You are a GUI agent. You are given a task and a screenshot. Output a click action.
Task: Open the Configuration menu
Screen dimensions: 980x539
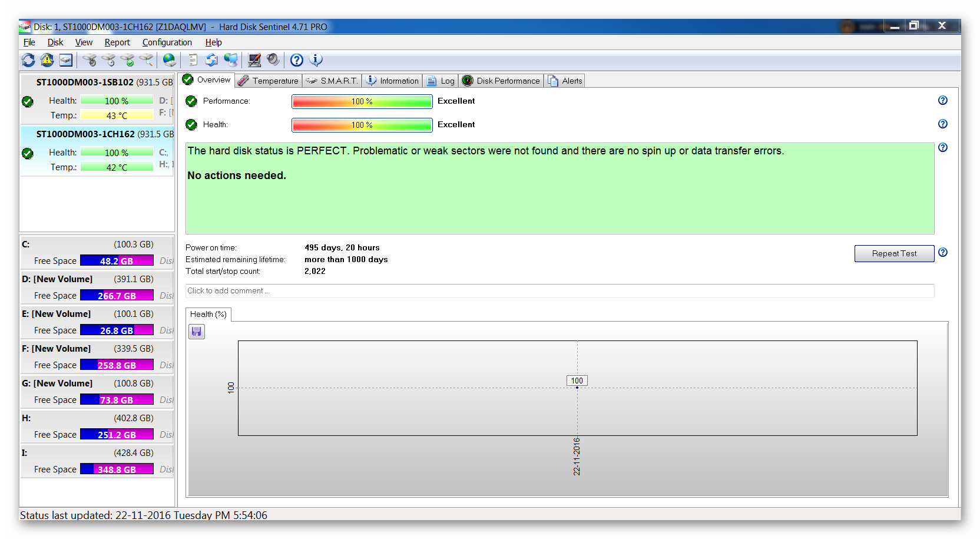(x=167, y=42)
